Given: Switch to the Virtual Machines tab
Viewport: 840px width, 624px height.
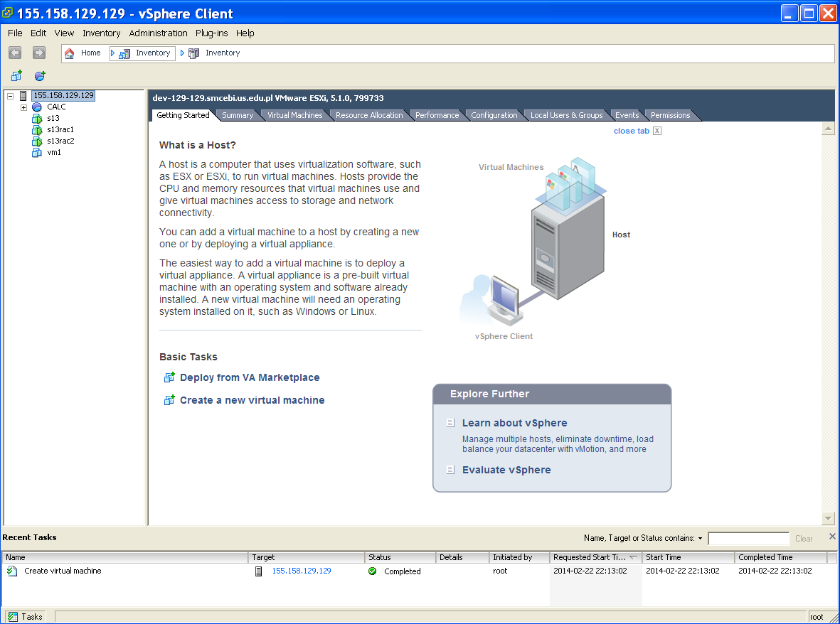Looking at the screenshot, I should click(295, 115).
